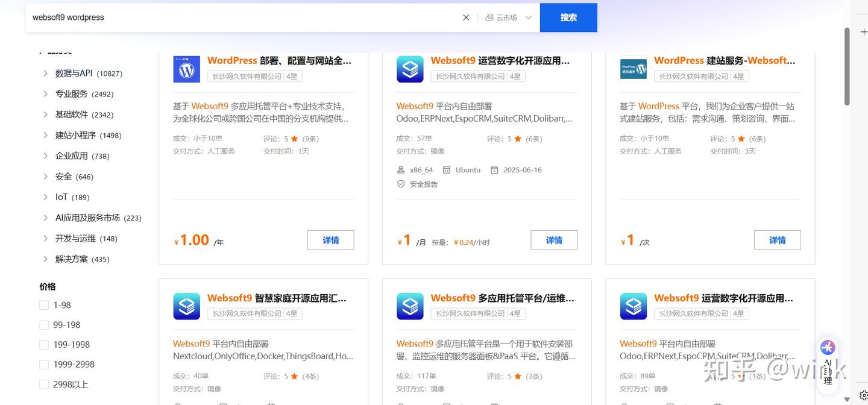The height and width of the screenshot is (405, 868).
Task: Click the x86_64 architecture icon
Action: 400,169
